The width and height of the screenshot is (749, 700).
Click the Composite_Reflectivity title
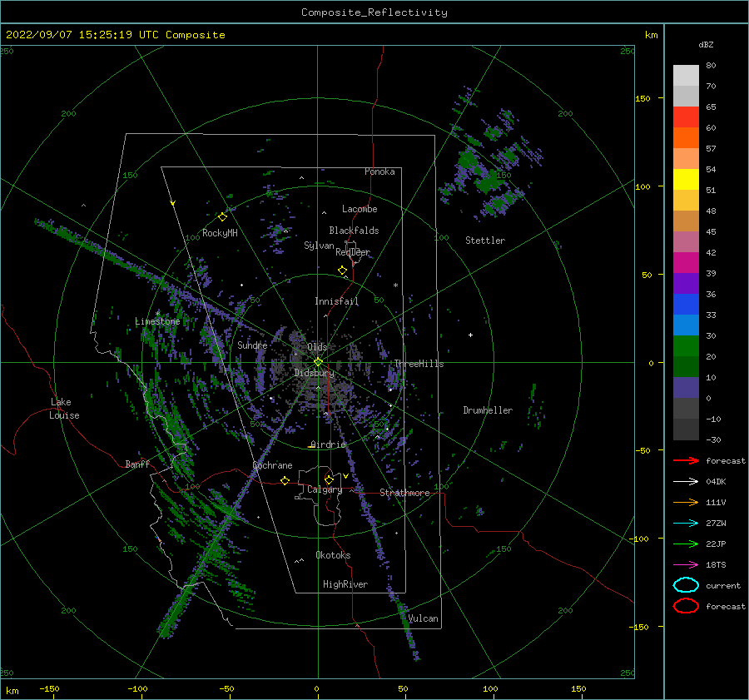374,12
